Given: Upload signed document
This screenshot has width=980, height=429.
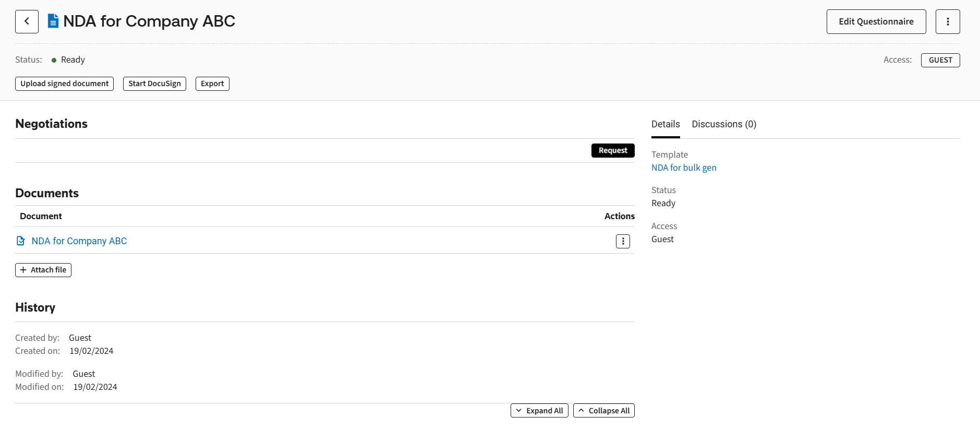Looking at the screenshot, I should coord(65,84).
